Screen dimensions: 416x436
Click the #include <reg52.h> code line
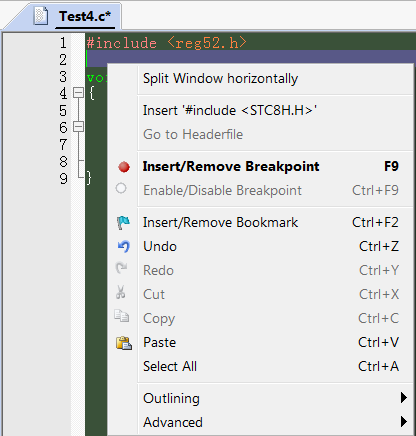coord(167,43)
